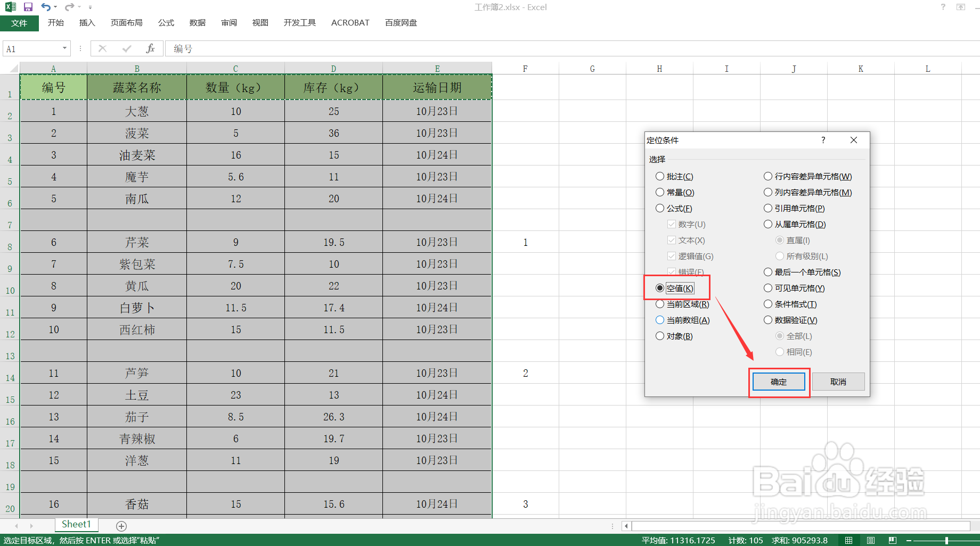Image resolution: width=980 pixels, height=546 pixels.
Task: Switch to the 数据 ribbon tab
Action: coord(198,23)
